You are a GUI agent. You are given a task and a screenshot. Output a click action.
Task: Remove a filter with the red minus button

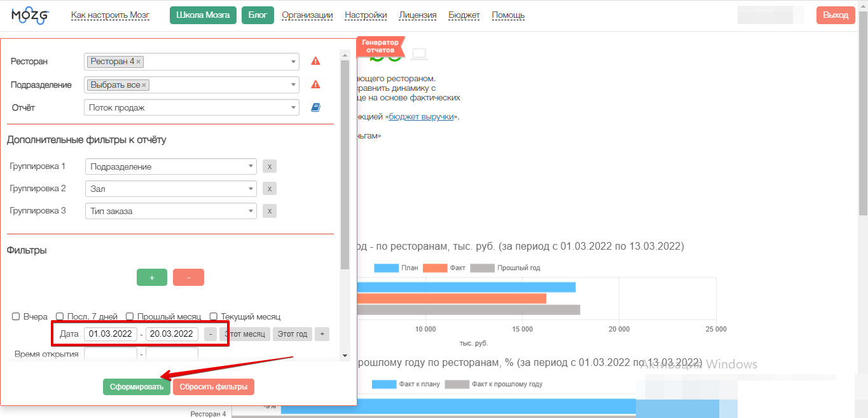pyautogui.click(x=188, y=278)
